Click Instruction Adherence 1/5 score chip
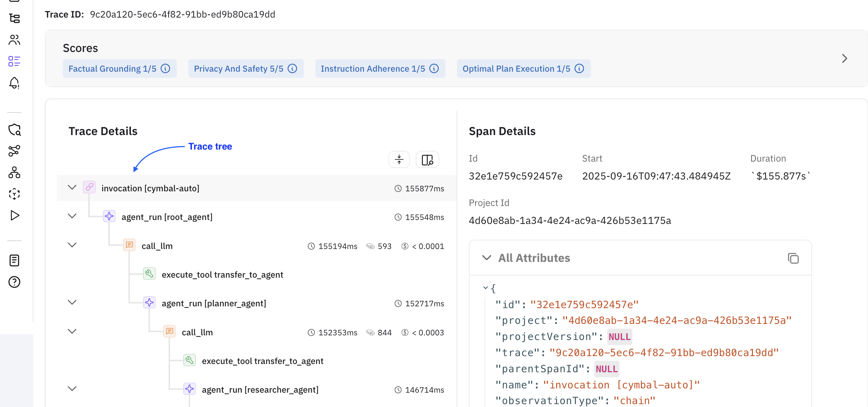The width and height of the screenshot is (868, 407). (373, 68)
